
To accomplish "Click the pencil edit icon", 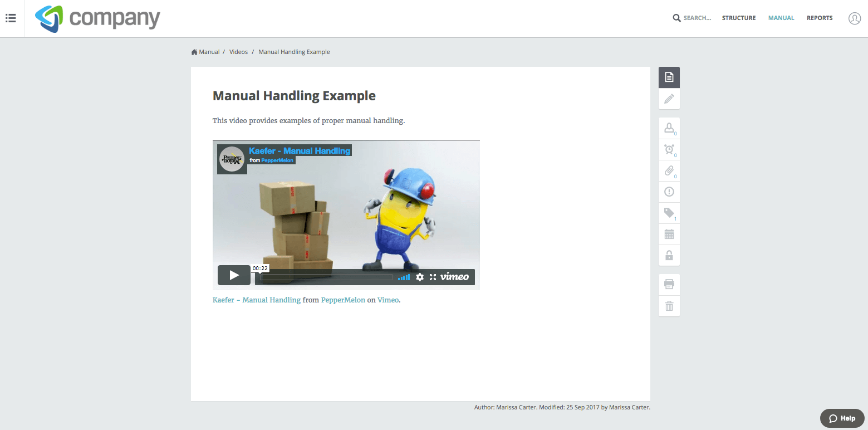I will (x=669, y=99).
